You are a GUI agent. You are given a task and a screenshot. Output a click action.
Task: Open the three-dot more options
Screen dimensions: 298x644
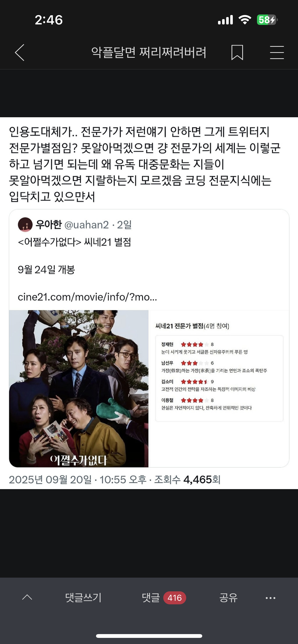270,598
